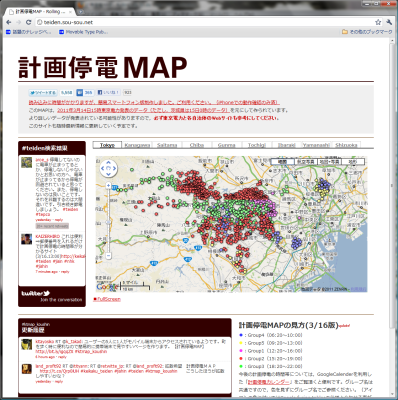Pan the map down with the arrow

point(108,174)
